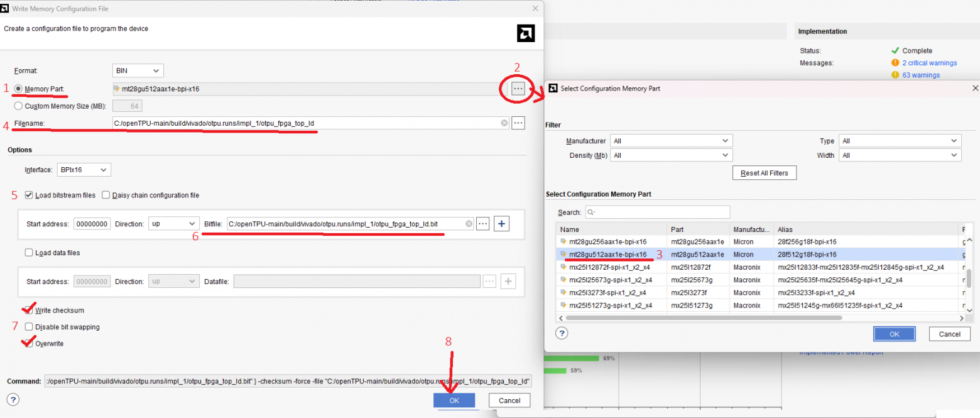Select the Memory Part radio button
Image resolution: width=980 pixels, height=418 pixels.
pos(19,89)
